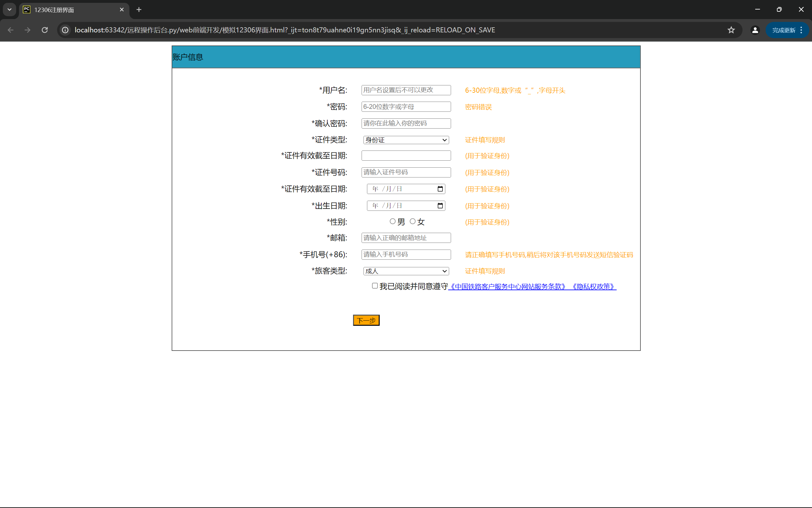Select the 女 radio button

click(412, 221)
